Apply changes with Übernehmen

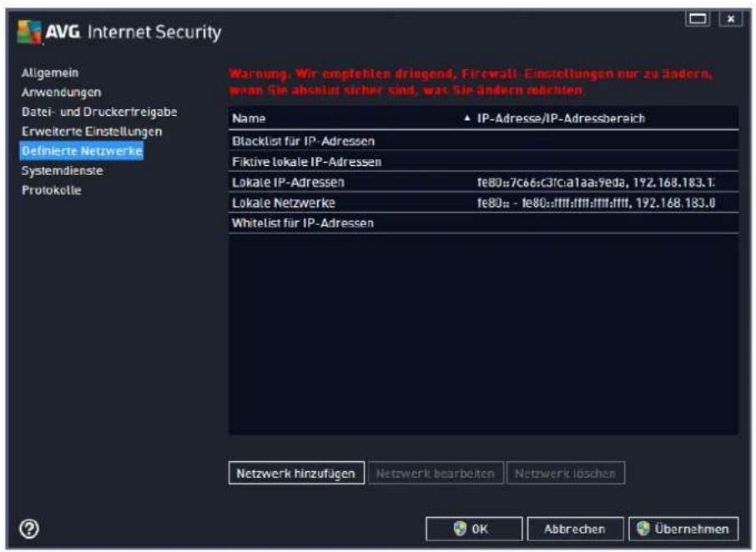683,529
